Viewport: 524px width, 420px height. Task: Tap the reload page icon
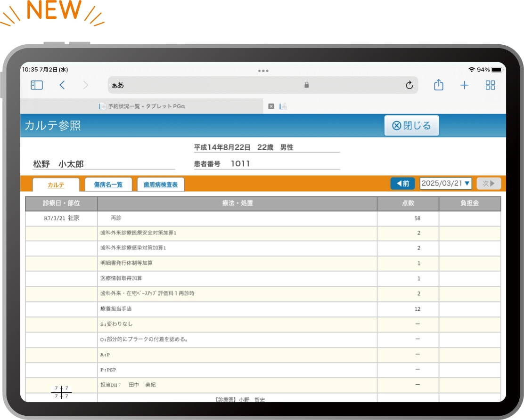[409, 85]
